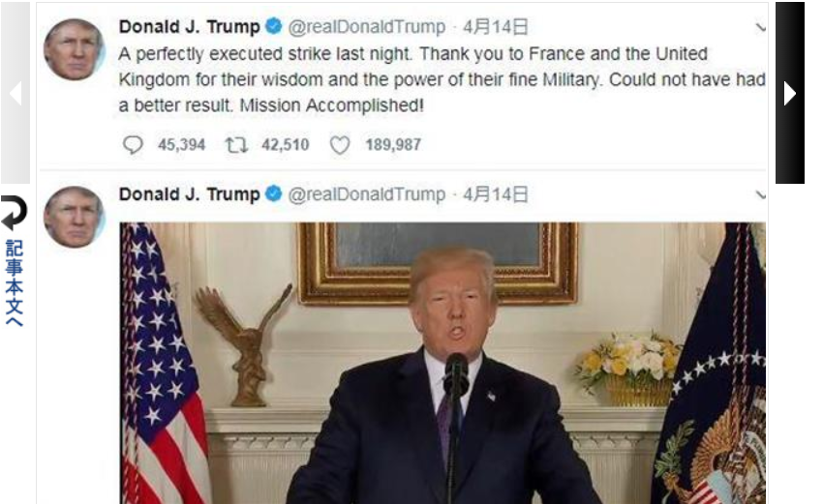
Task: Click verified badge on second tweet
Action: [273, 193]
